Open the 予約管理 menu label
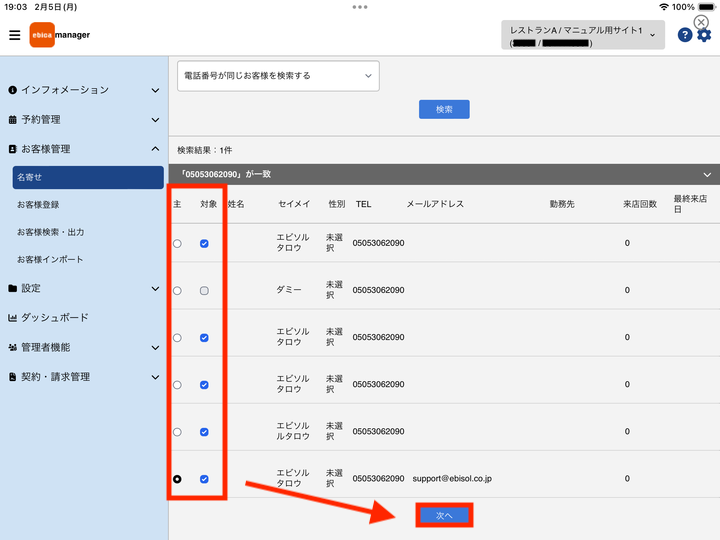Viewport: 720px width, 540px height. [x=41, y=120]
